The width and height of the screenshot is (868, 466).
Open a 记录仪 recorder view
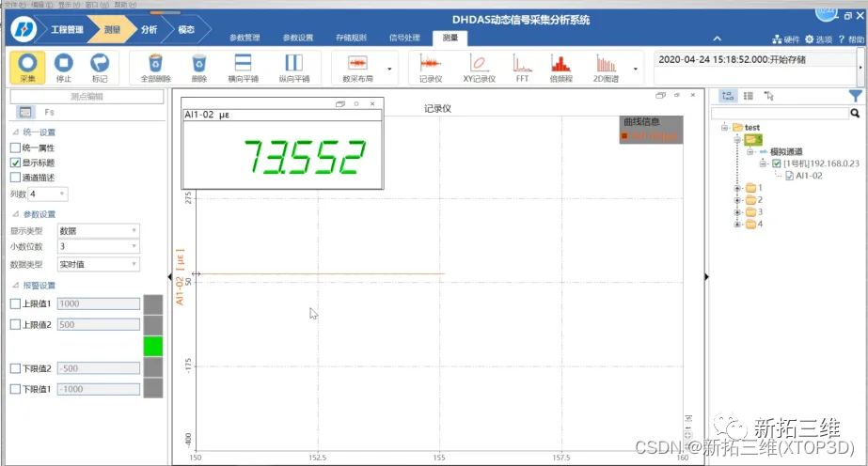(430, 68)
